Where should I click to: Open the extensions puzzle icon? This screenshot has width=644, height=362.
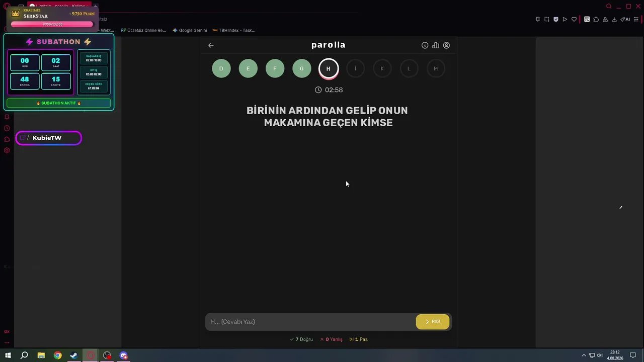coord(596,19)
